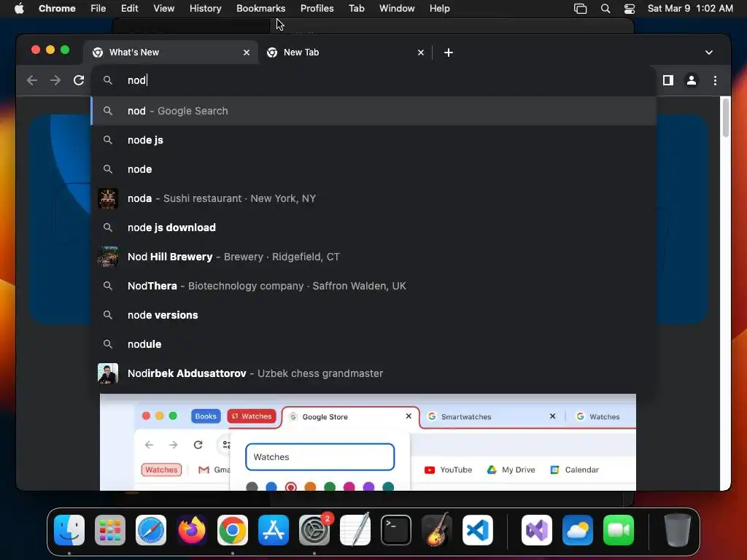Launch Firefox from the dock
This screenshot has height=560, width=747.
point(192,530)
